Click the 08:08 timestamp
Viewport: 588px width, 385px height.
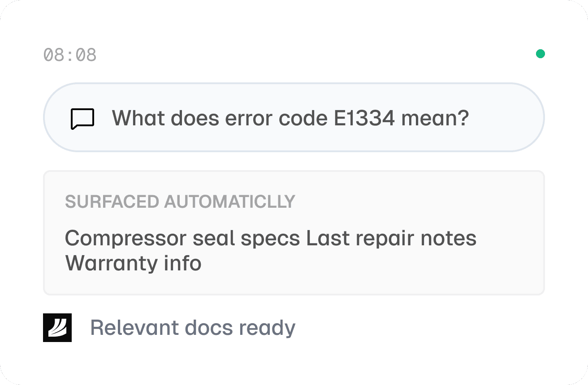(70, 55)
